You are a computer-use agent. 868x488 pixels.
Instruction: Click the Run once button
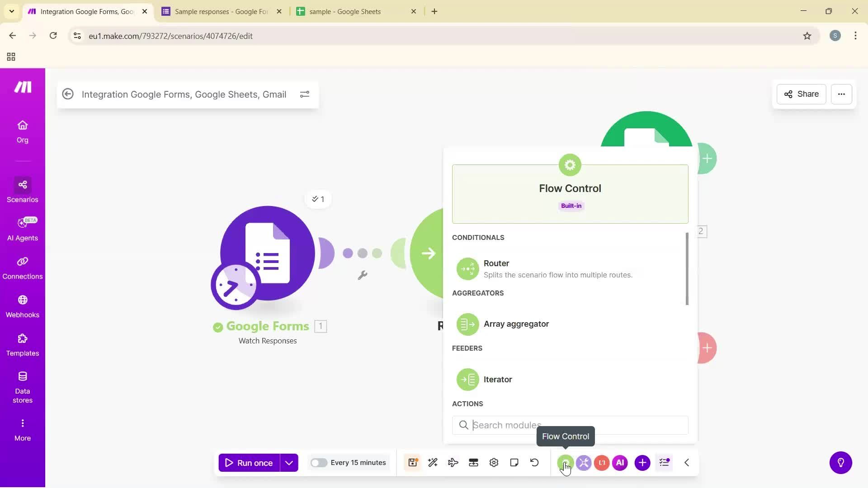(250, 462)
